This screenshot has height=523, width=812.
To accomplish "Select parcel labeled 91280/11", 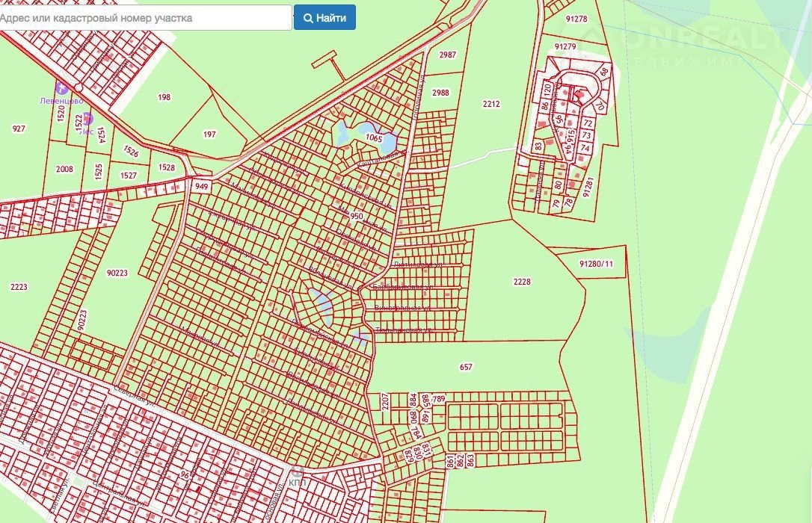I will pyautogui.click(x=596, y=264).
